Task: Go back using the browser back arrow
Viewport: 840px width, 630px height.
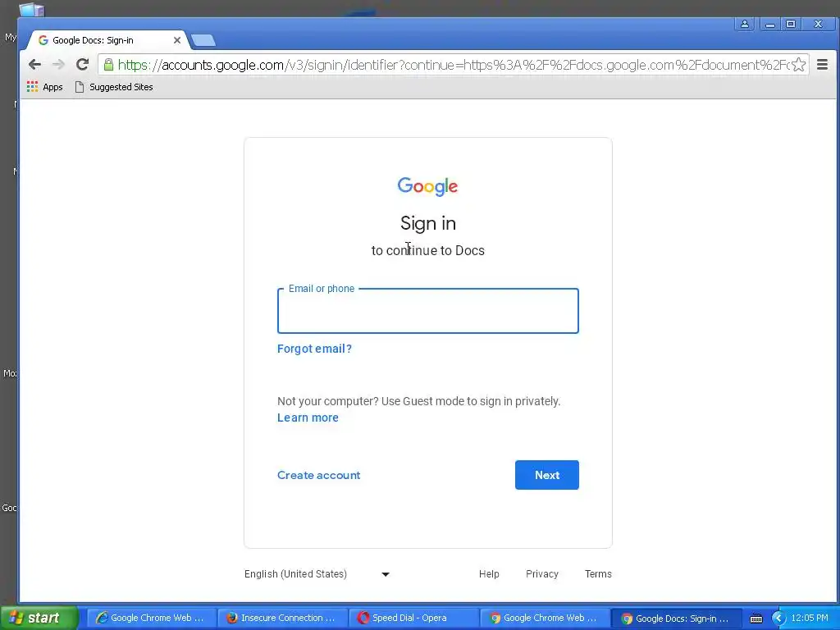Action: (x=34, y=65)
